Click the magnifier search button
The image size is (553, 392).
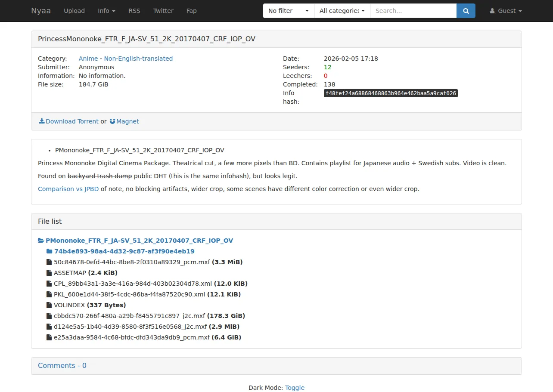tap(466, 11)
